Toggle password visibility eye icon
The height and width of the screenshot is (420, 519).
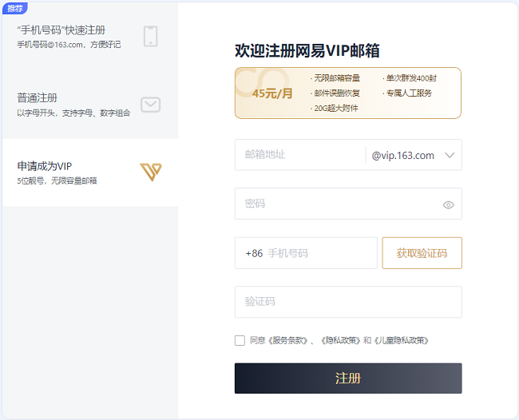[x=449, y=205]
